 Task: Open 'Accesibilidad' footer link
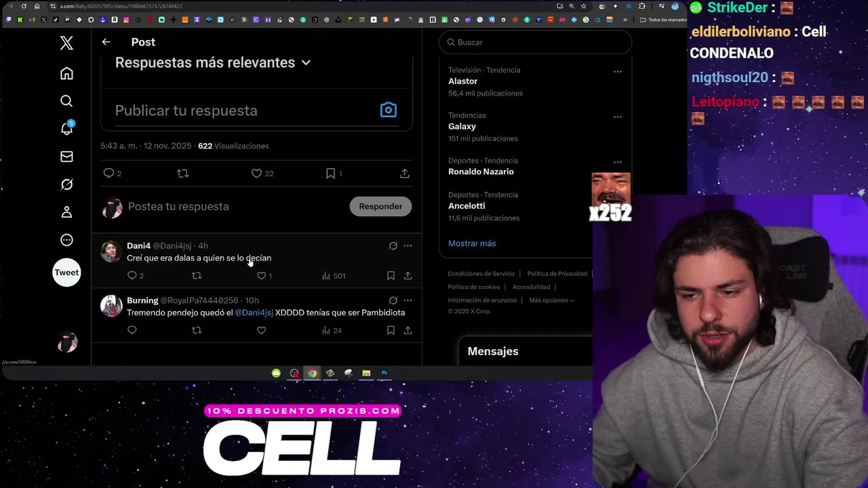pos(531,287)
